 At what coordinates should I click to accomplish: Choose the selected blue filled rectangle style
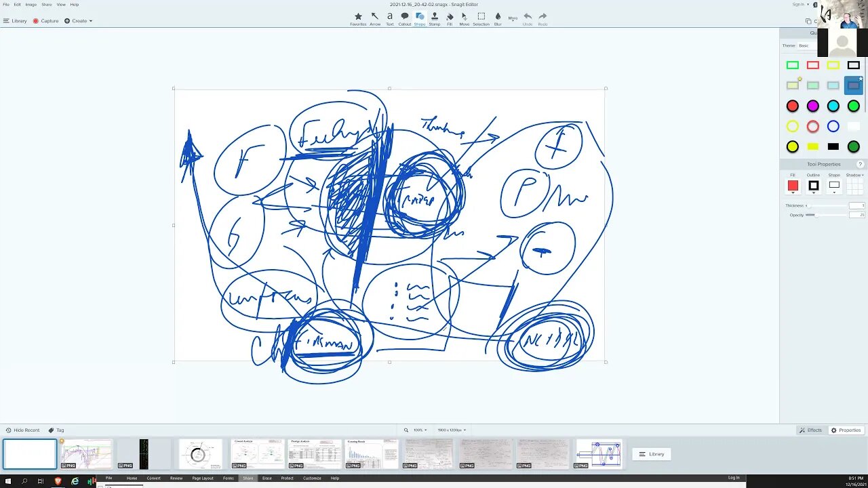(x=854, y=85)
